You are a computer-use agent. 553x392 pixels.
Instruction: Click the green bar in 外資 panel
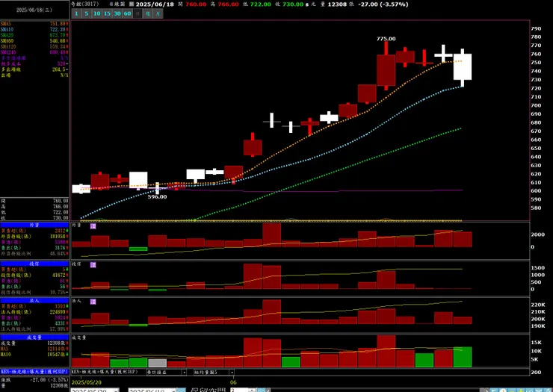pyautogui.click(x=138, y=249)
